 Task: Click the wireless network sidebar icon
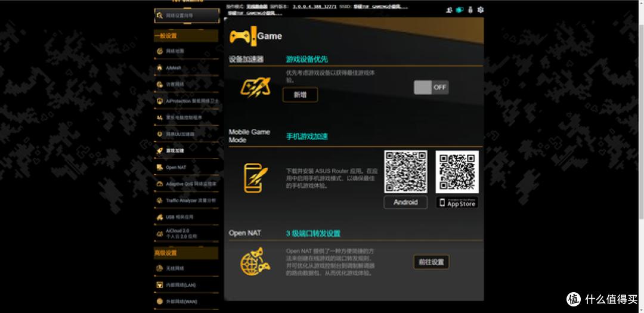(x=159, y=268)
